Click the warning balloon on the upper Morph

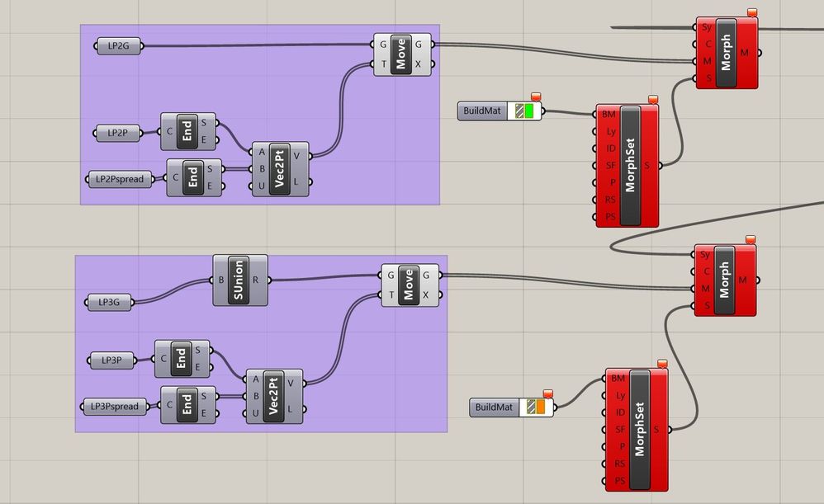point(752,12)
